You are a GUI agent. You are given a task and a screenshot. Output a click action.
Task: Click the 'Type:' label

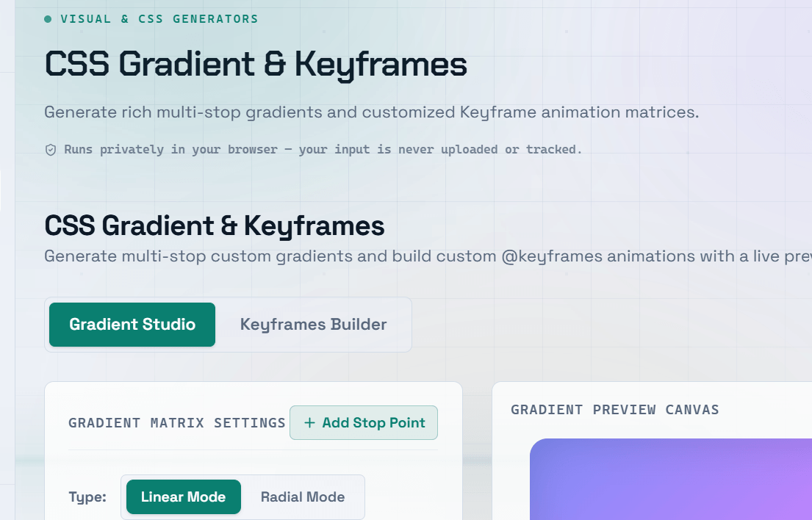(x=87, y=496)
